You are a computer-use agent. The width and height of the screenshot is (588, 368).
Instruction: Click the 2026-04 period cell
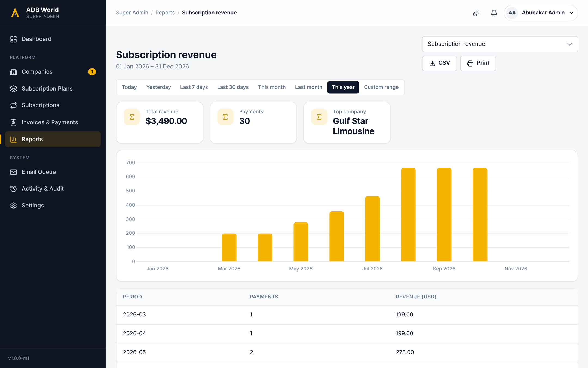[134, 333]
